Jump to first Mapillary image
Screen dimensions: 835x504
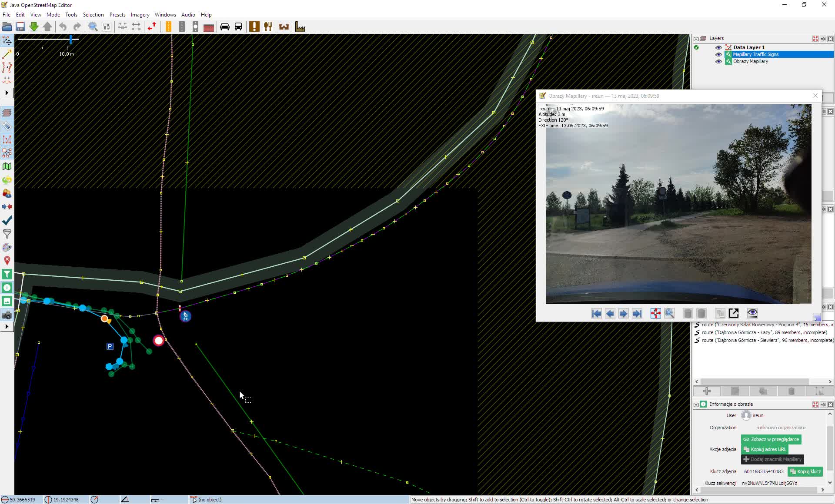596,314
